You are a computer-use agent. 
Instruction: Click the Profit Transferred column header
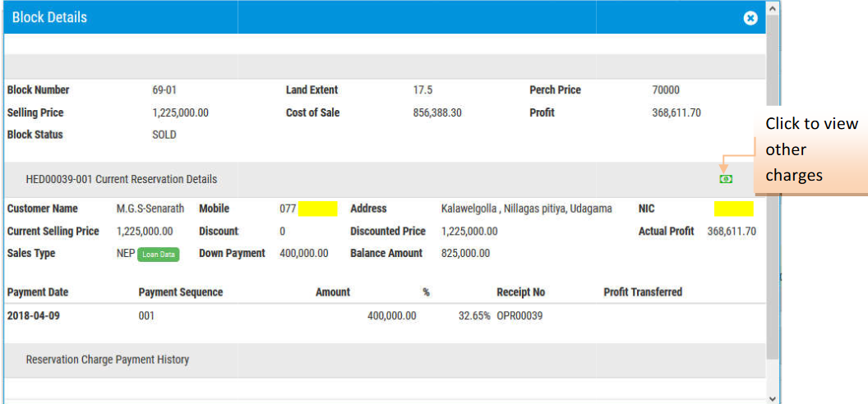643,292
